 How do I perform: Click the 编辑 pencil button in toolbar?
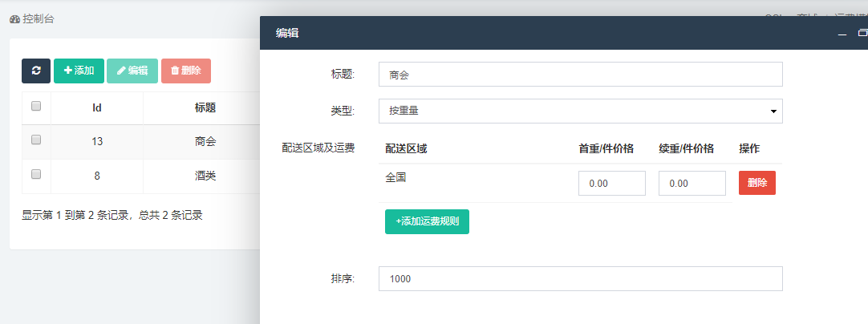pos(132,71)
